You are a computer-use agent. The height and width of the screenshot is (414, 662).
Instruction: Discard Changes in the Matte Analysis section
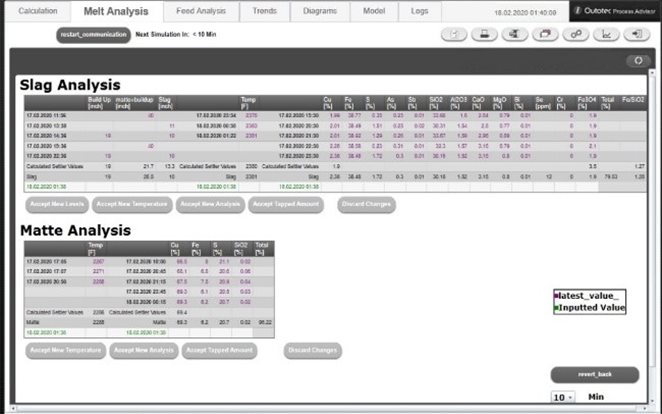(311, 350)
